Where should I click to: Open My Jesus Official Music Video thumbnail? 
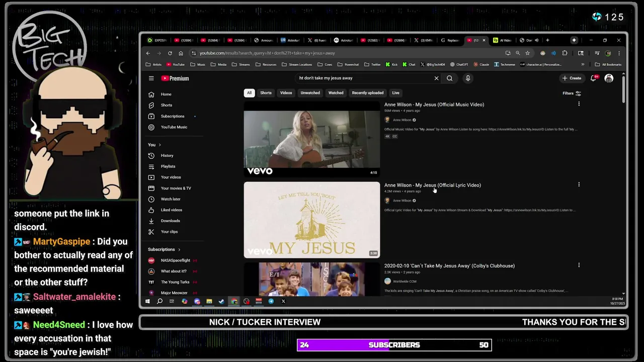click(312, 139)
